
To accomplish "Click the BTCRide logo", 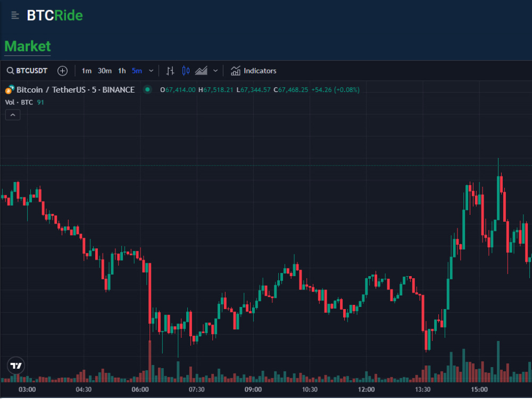I will click(55, 15).
